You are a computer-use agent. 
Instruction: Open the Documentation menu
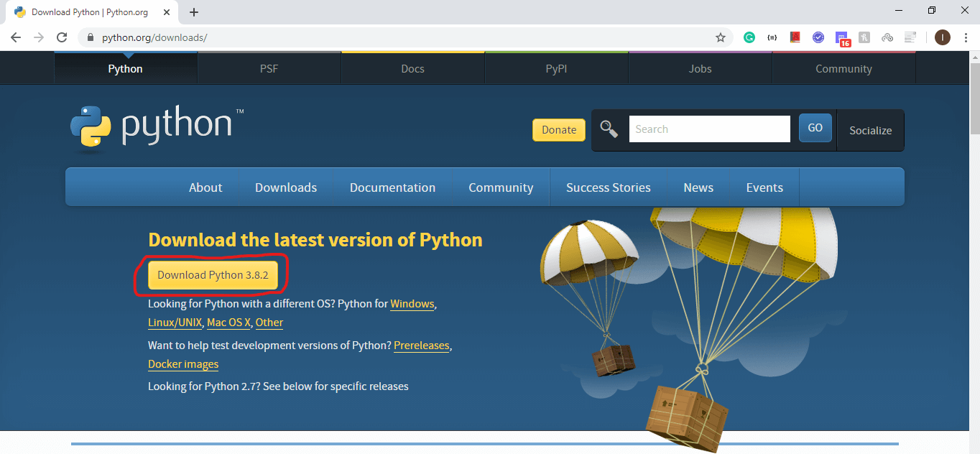pos(392,187)
